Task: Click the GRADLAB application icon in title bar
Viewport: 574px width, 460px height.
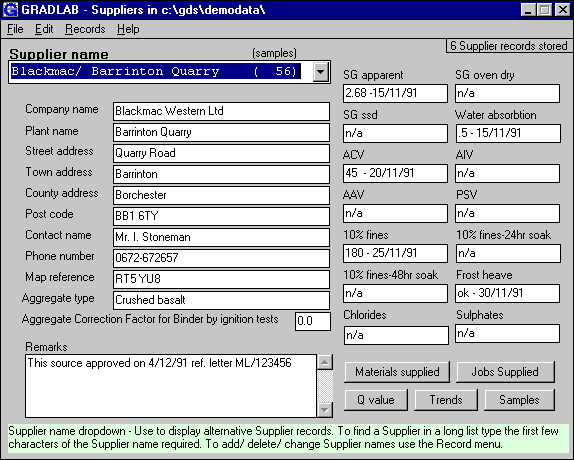Action: click(x=10, y=10)
